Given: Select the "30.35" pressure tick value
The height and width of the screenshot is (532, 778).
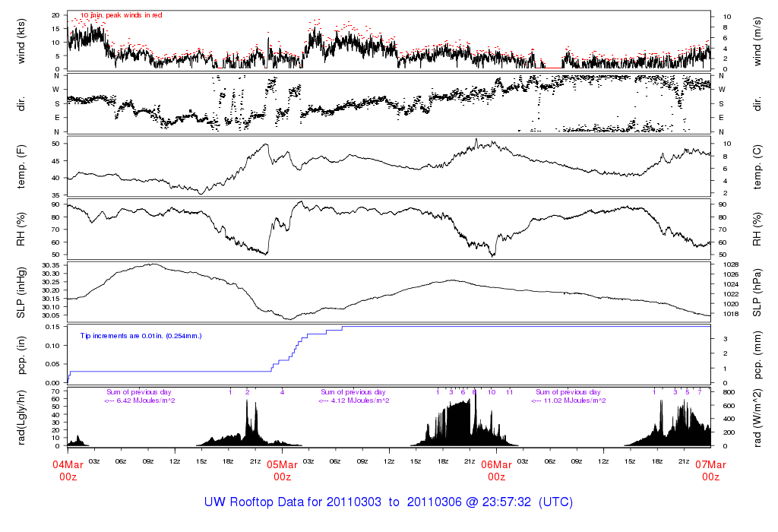Looking at the screenshot, I should click(51, 265).
